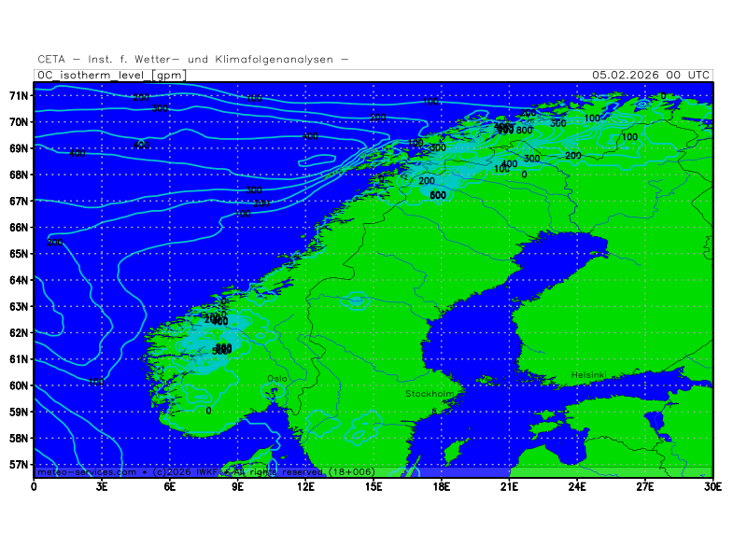Click the 3E longitude axis label

point(102,485)
